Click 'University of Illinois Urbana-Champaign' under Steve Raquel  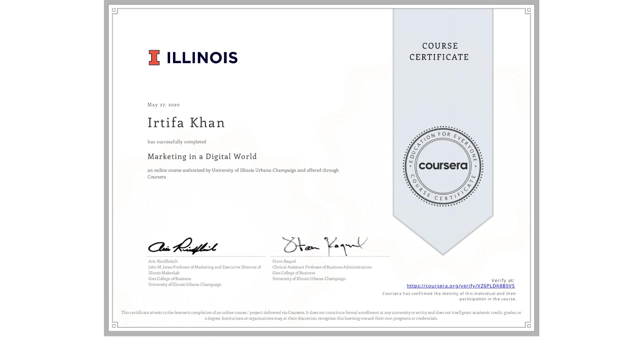[x=309, y=279]
